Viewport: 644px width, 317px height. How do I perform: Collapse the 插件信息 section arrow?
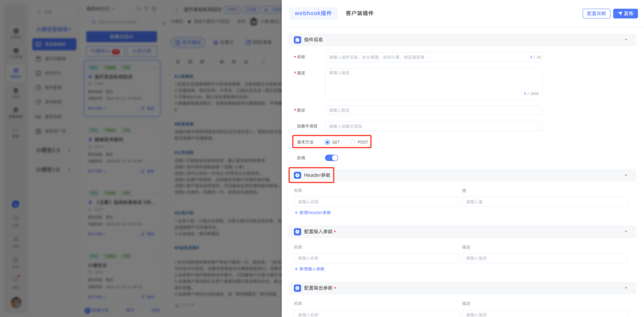(x=626, y=40)
